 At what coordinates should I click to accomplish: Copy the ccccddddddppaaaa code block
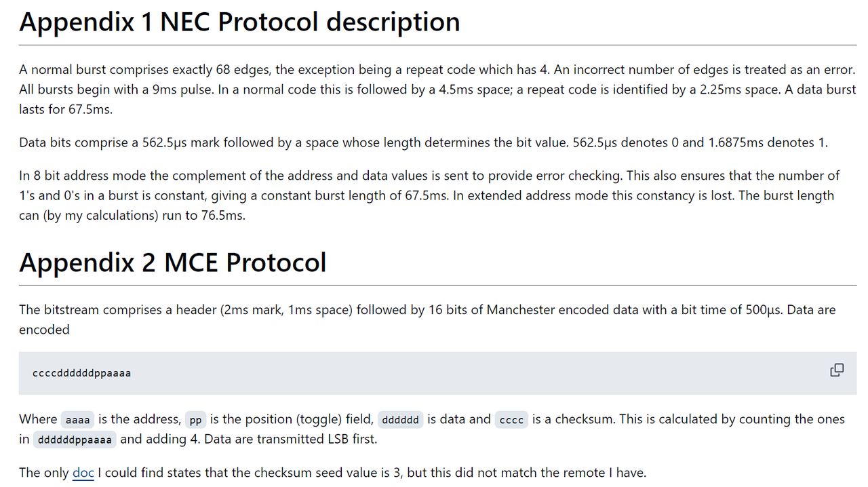tap(837, 370)
